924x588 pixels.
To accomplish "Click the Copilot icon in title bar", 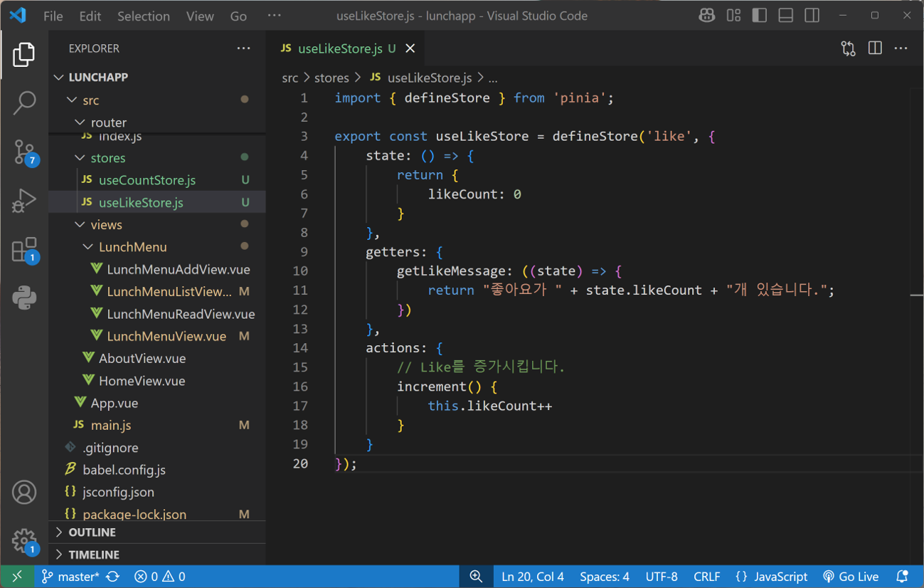I will tap(706, 16).
